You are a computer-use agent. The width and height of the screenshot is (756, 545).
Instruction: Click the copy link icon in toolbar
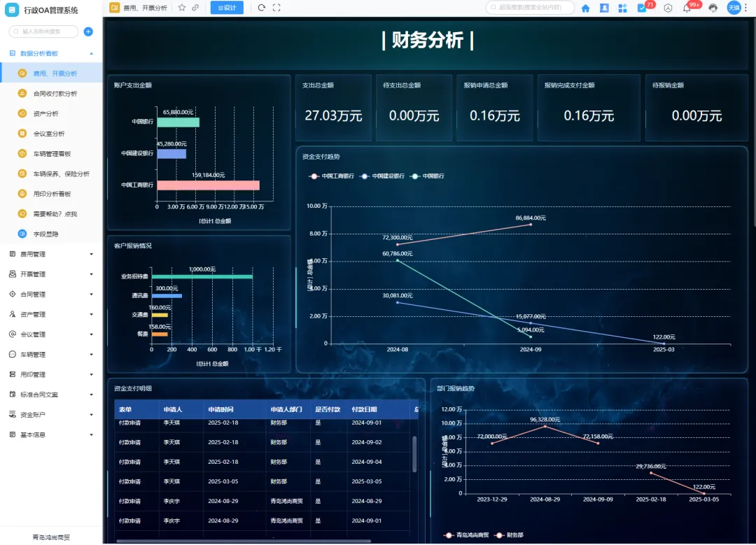[195, 8]
